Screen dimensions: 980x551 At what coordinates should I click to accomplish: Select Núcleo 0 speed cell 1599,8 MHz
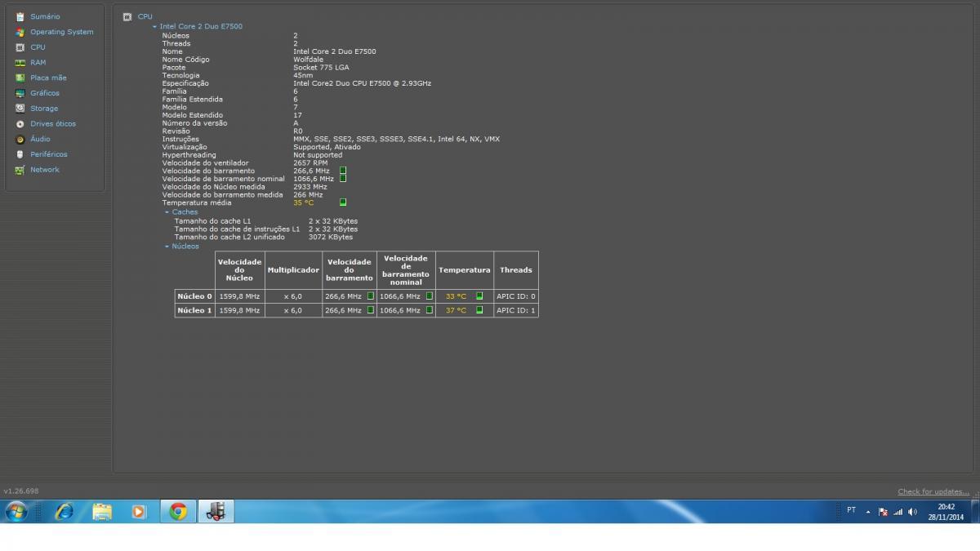pyautogui.click(x=239, y=296)
